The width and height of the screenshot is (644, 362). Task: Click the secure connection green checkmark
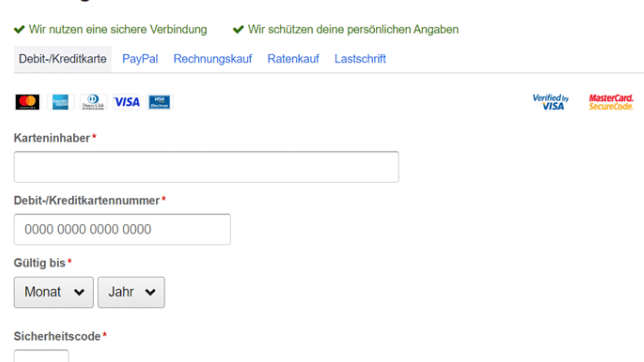pyautogui.click(x=19, y=29)
